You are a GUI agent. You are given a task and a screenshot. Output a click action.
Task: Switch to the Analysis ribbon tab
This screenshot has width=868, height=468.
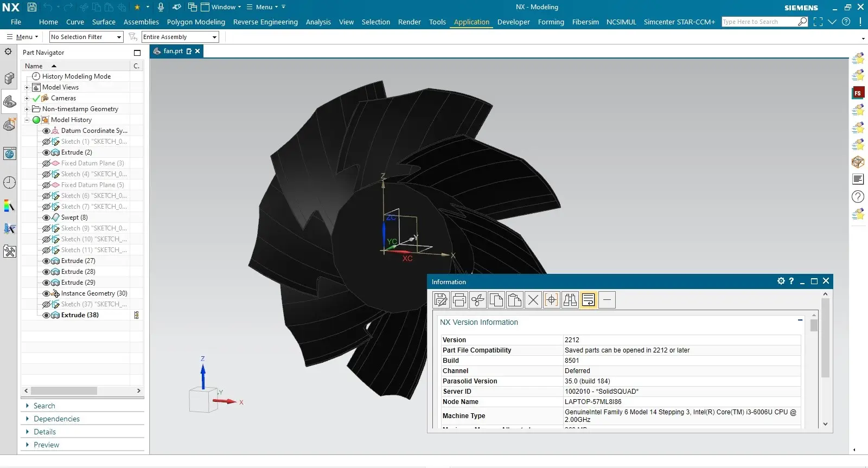318,22
